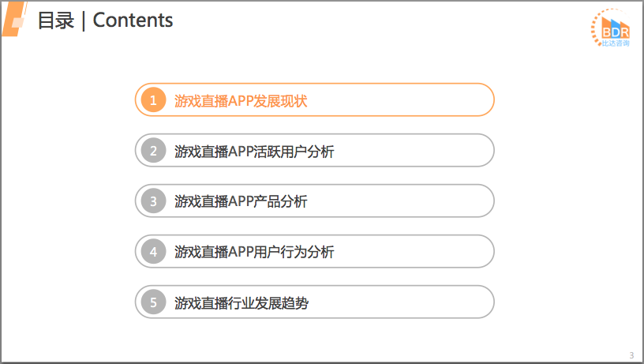Click the orange slash decoration beside title
The height and width of the screenshot is (364, 644).
17,20
